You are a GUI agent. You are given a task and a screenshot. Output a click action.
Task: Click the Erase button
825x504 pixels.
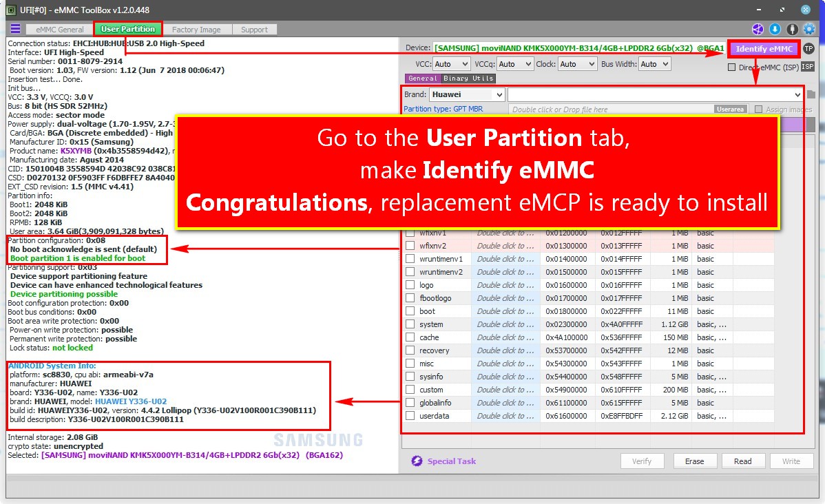click(x=695, y=461)
